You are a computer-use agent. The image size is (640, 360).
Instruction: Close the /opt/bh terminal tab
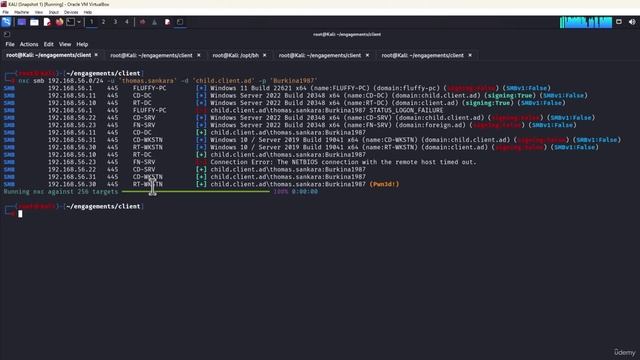coord(264,55)
